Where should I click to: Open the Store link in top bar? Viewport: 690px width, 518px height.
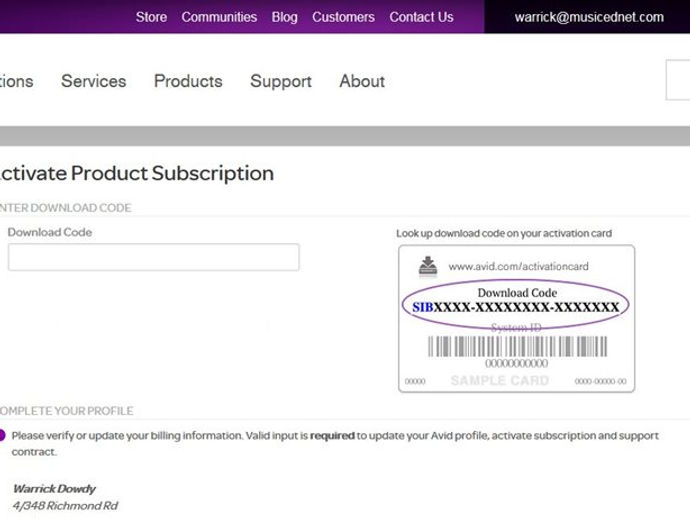(x=151, y=17)
